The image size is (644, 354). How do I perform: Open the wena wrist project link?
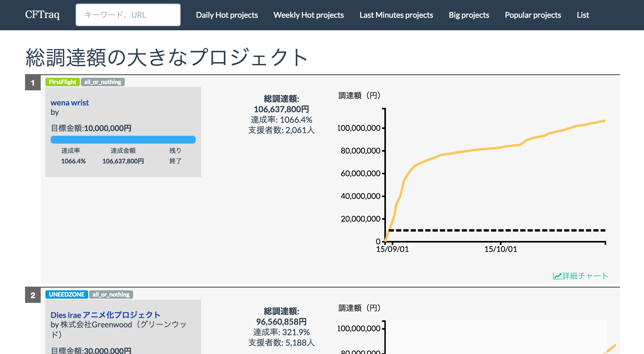click(70, 103)
